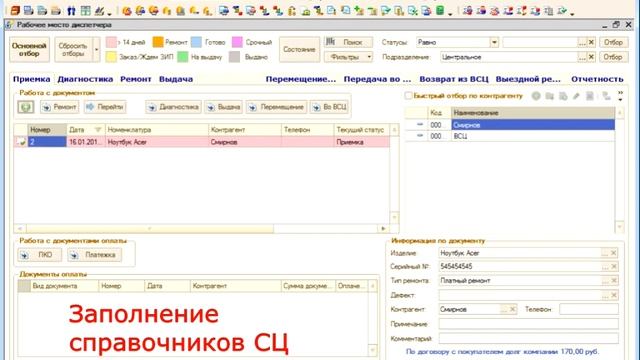Open Контрагент selection ellipsis in document info

(x=504, y=309)
